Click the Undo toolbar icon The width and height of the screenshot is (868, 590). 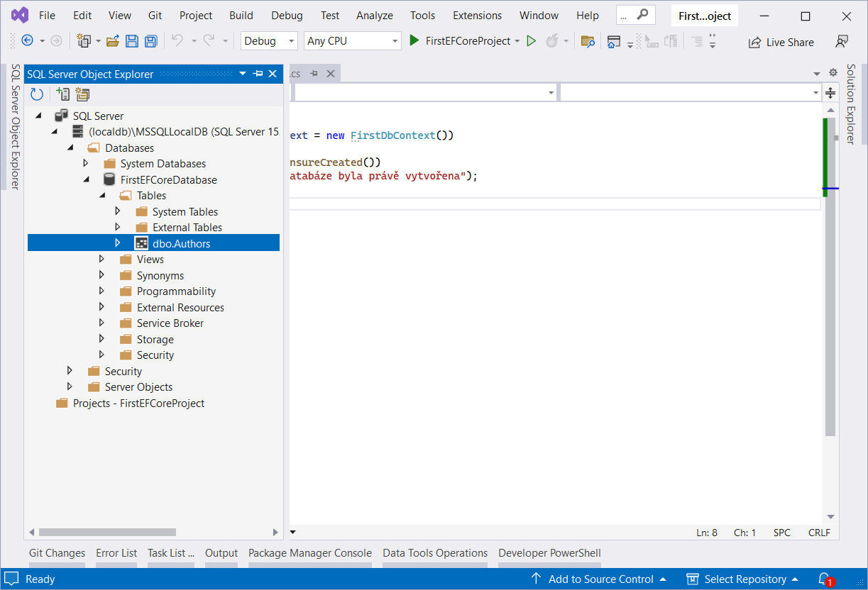tap(177, 40)
